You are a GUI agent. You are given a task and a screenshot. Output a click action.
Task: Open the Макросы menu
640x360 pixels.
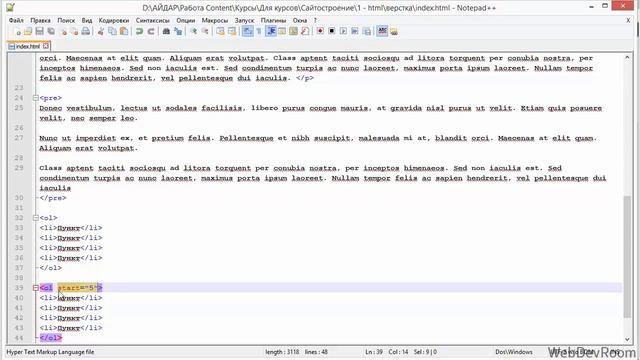[x=215, y=20]
